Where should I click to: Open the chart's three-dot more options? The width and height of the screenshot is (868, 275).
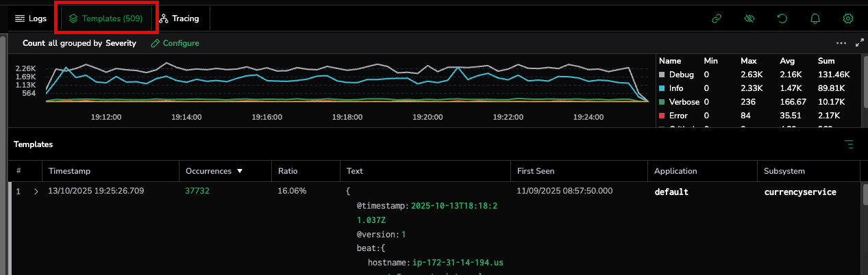(x=841, y=43)
